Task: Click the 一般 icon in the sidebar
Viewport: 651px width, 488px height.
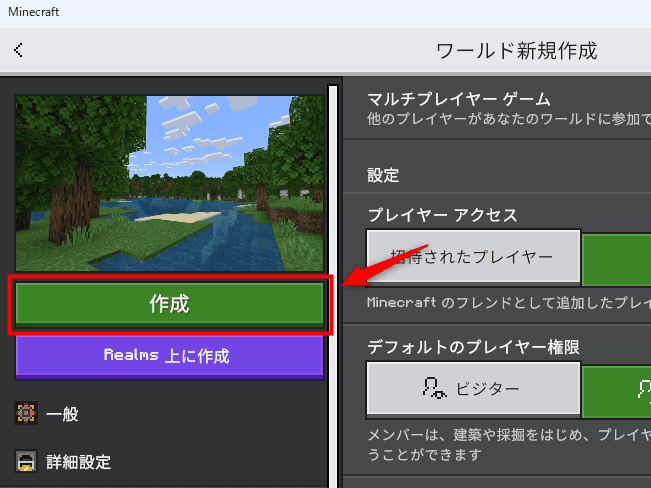Action: [26, 413]
